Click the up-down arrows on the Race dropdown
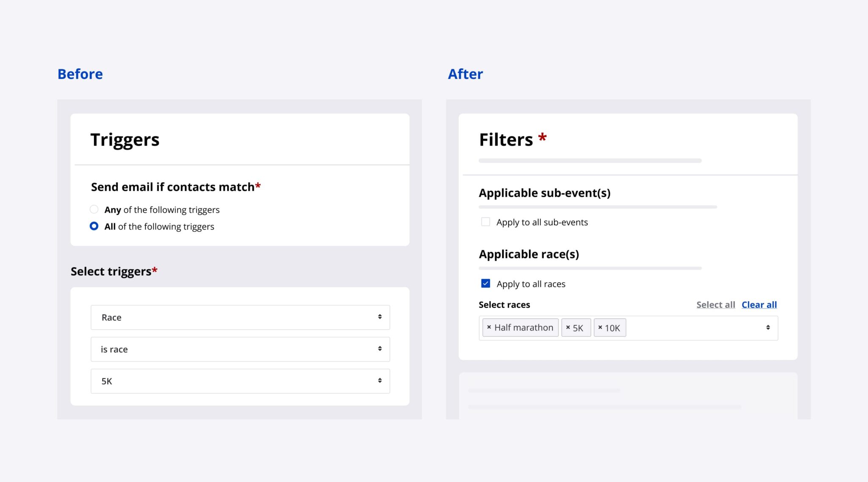The image size is (868, 482). [380, 317]
